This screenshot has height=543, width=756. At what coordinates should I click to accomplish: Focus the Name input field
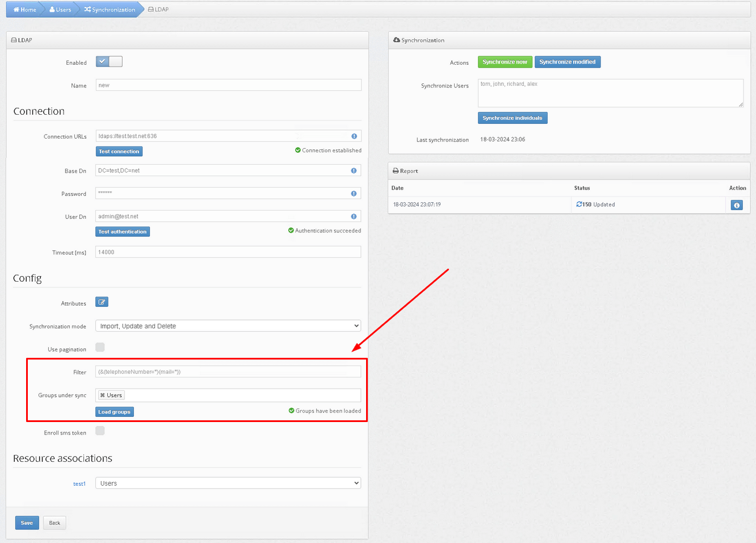pos(228,85)
